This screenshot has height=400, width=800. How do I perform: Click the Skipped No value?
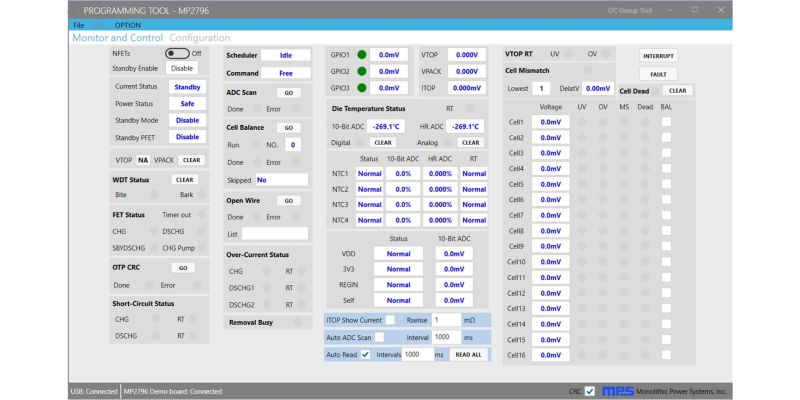pyautogui.click(x=281, y=180)
